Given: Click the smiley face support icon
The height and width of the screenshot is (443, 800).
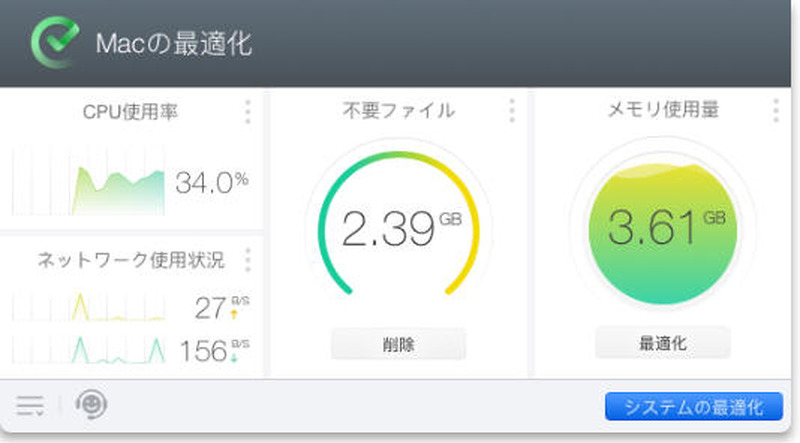Looking at the screenshot, I should [91, 404].
